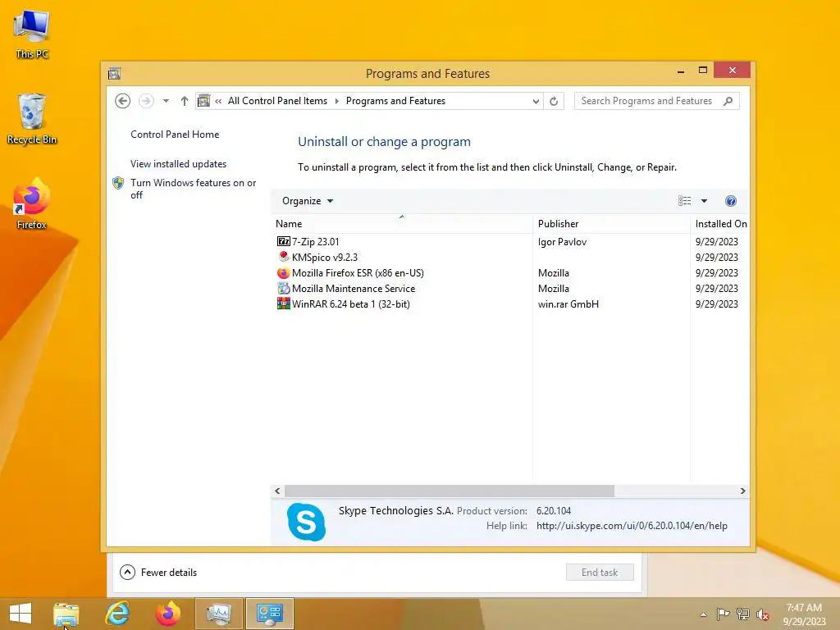Open the help question mark icon
The height and width of the screenshot is (630, 840).
point(731,201)
